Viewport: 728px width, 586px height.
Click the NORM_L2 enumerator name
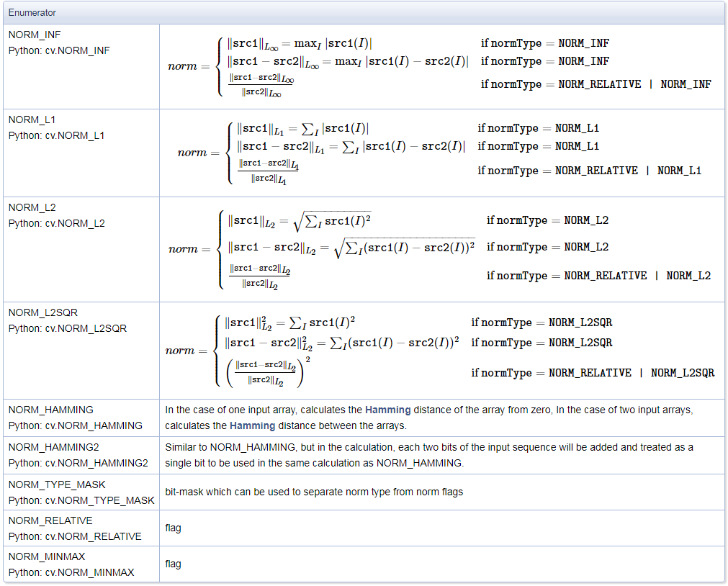click(31, 207)
